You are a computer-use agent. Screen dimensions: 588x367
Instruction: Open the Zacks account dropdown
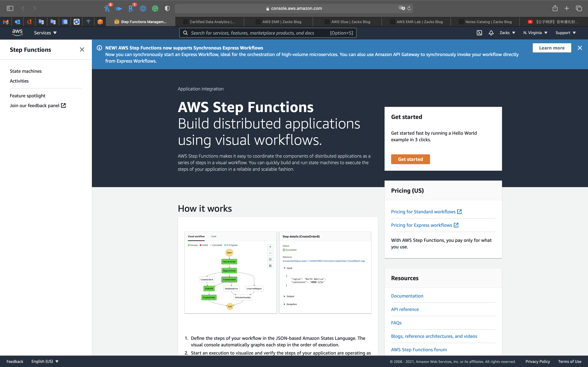pos(507,33)
